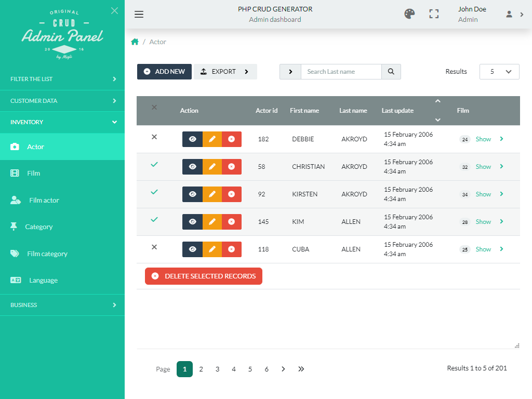Toggle selection for actor CUBA ALLEN row

coord(154,247)
